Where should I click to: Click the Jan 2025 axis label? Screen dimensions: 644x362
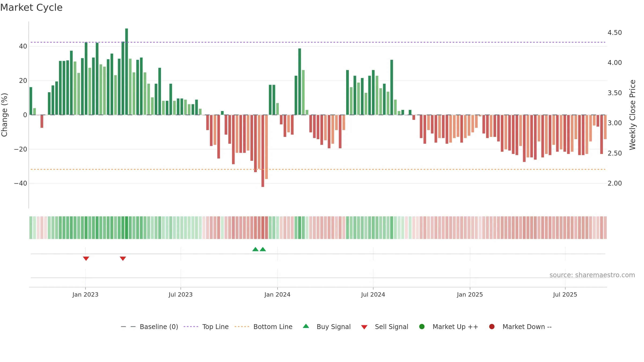click(x=470, y=295)
